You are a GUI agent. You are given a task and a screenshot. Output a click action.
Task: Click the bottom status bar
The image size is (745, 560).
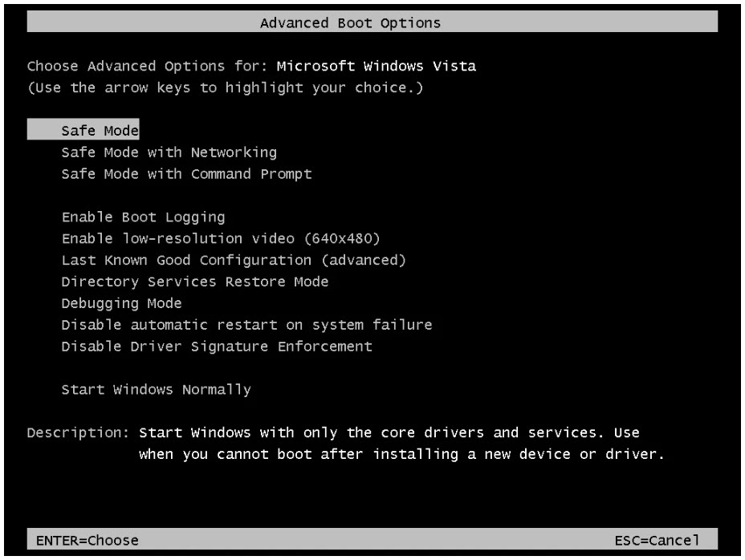tap(372, 540)
